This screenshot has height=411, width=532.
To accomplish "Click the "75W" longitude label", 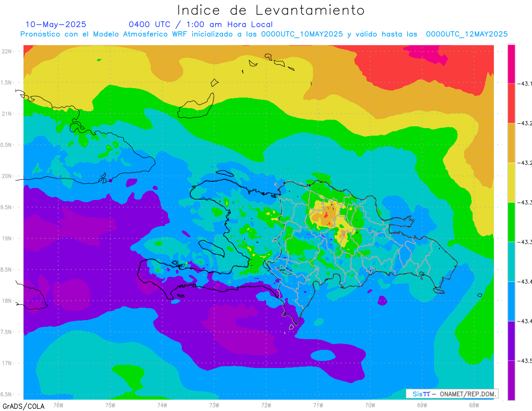I will (110, 404).
